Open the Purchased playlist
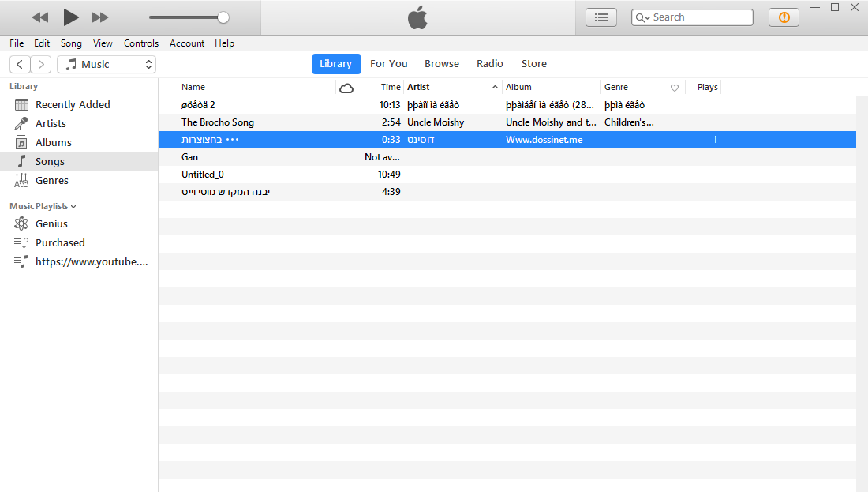The height and width of the screenshot is (492, 868). pos(79,242)
